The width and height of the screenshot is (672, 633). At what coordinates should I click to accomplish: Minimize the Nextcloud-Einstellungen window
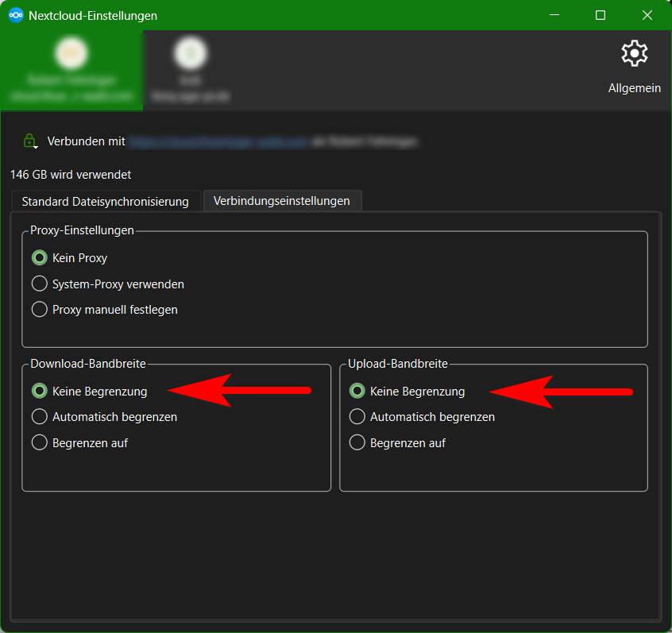[x=554, y=15]
